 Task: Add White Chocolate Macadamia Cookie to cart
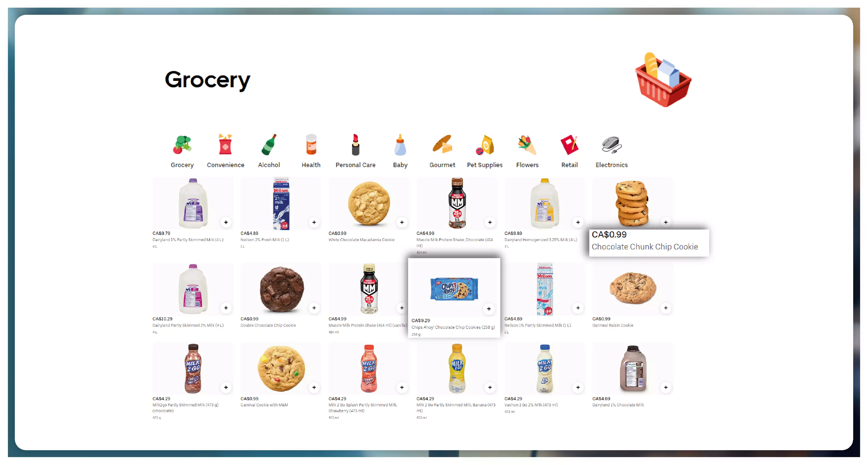(402, 223)
